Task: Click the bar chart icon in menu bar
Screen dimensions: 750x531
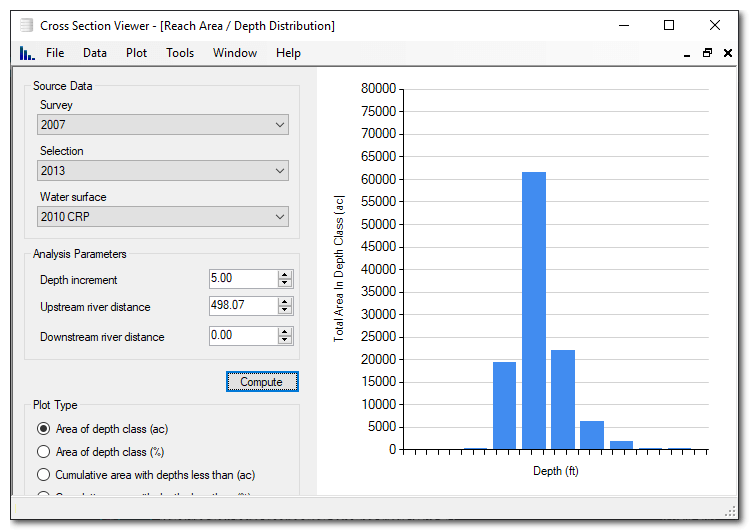Action: 26,53
